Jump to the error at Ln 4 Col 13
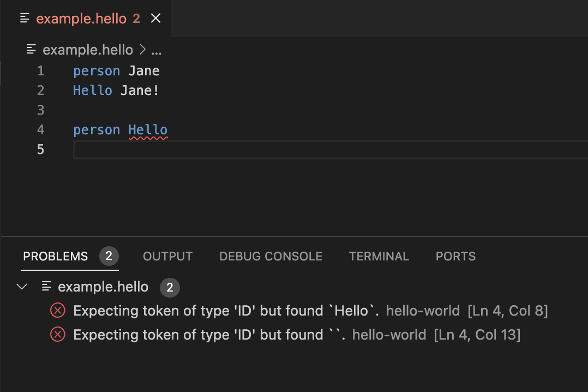 point(477,334)
